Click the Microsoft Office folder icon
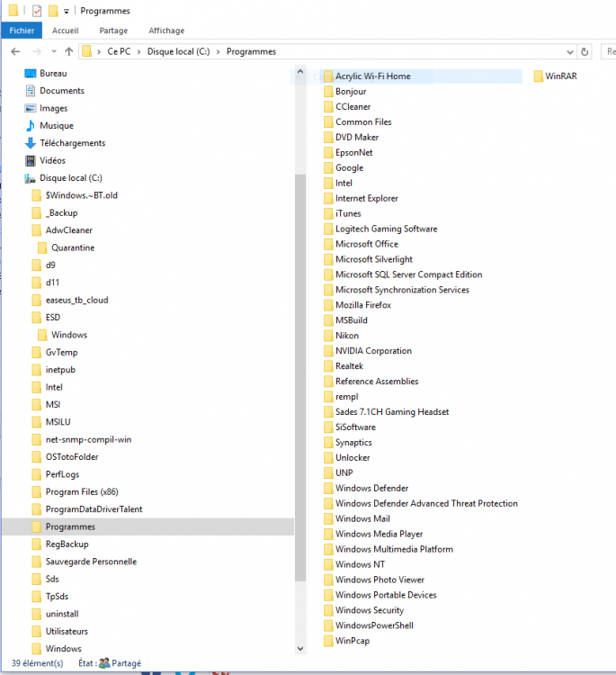The image size is (616, 675). [x=328, y=244]
